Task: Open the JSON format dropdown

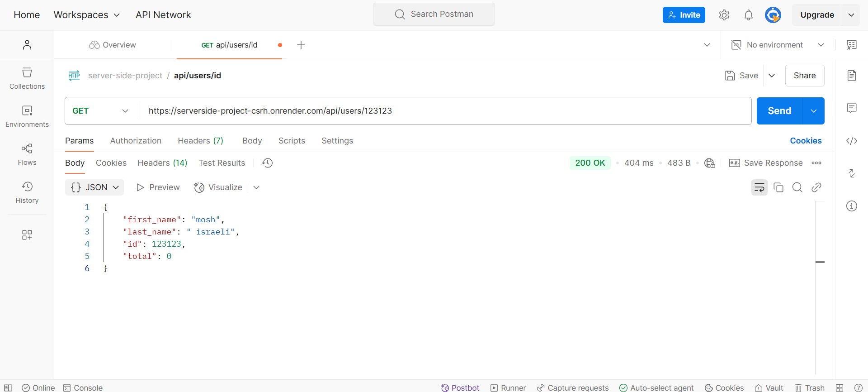Action: coord(94,187)
